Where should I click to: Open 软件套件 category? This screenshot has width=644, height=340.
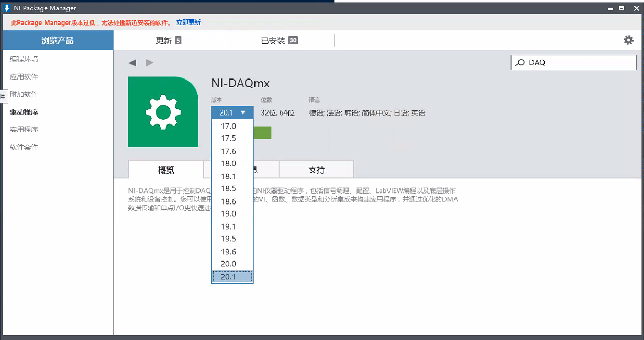coord(24,147)
